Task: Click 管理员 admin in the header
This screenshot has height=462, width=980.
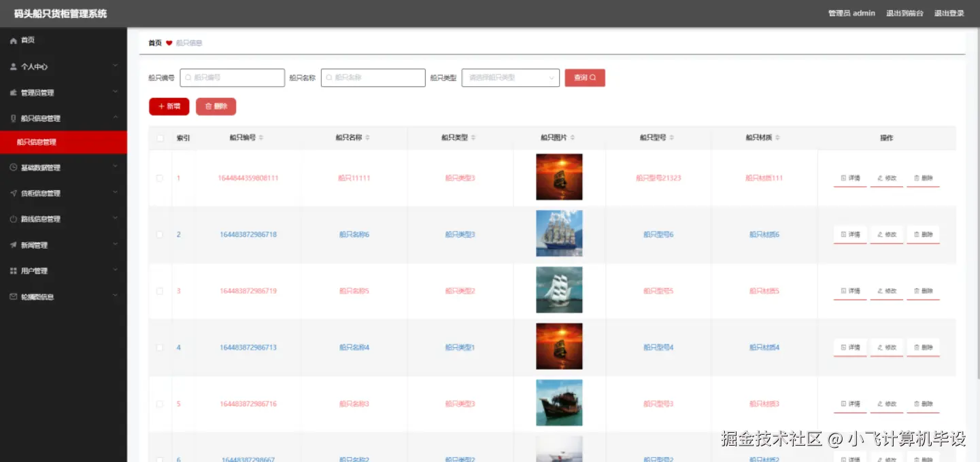Action: click(851, 13)
